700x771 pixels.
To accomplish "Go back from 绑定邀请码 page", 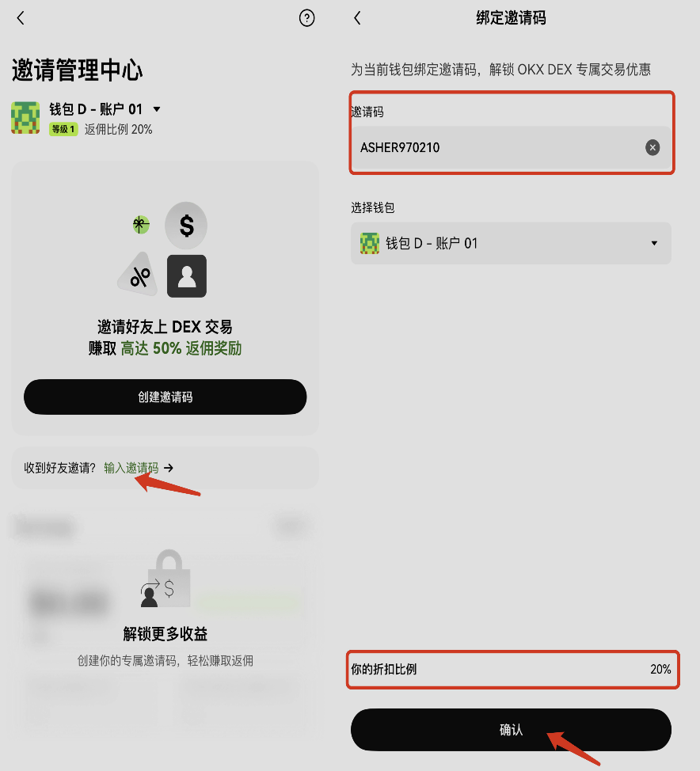I will pyautogui.click(x=358, y=18).
